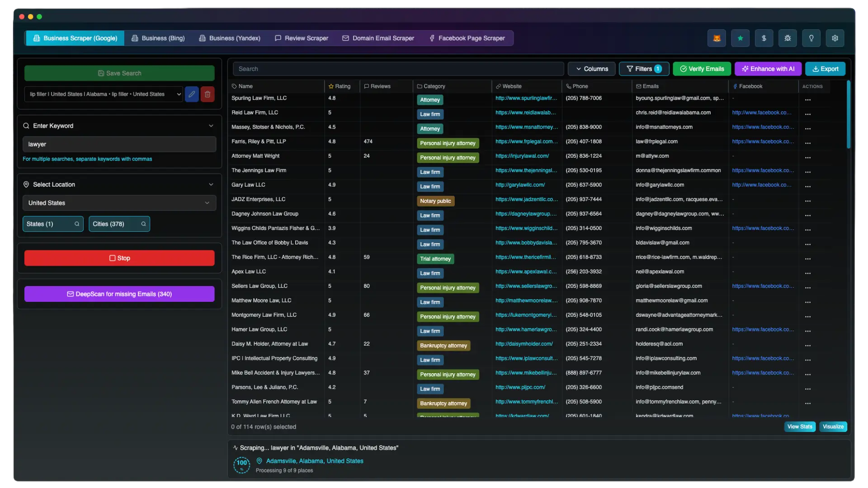Click the blue pencil edit saved search icon
The image size is (868, 488).
[x=191, y=94]
